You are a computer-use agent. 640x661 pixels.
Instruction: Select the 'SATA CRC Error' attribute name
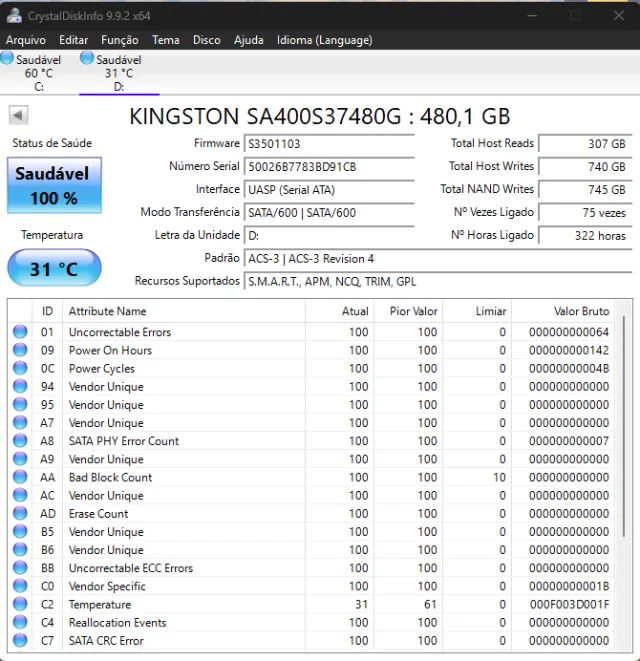click(x=106, y=640)
